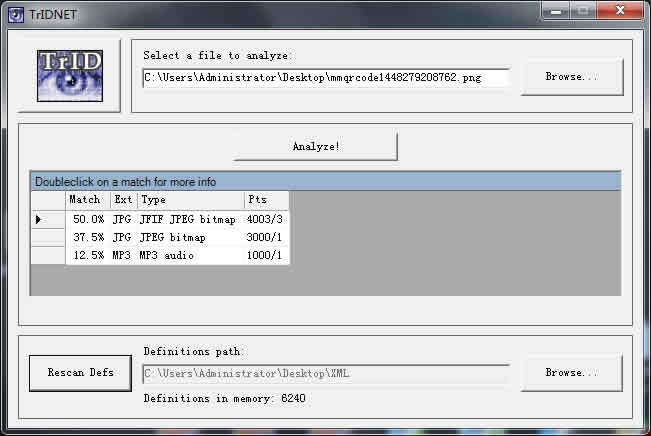Click the 1000/1 points cell
651x436 pixels.
[266, 255]
